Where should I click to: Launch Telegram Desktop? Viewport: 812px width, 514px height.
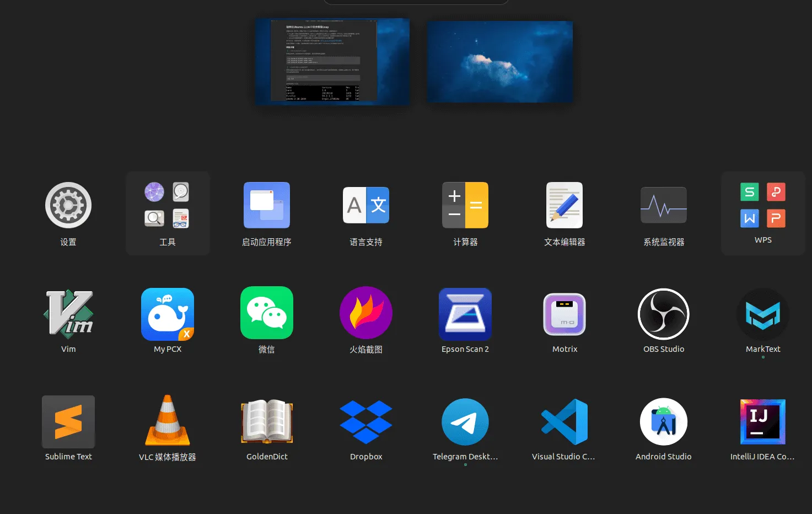(x=465, y=422)
